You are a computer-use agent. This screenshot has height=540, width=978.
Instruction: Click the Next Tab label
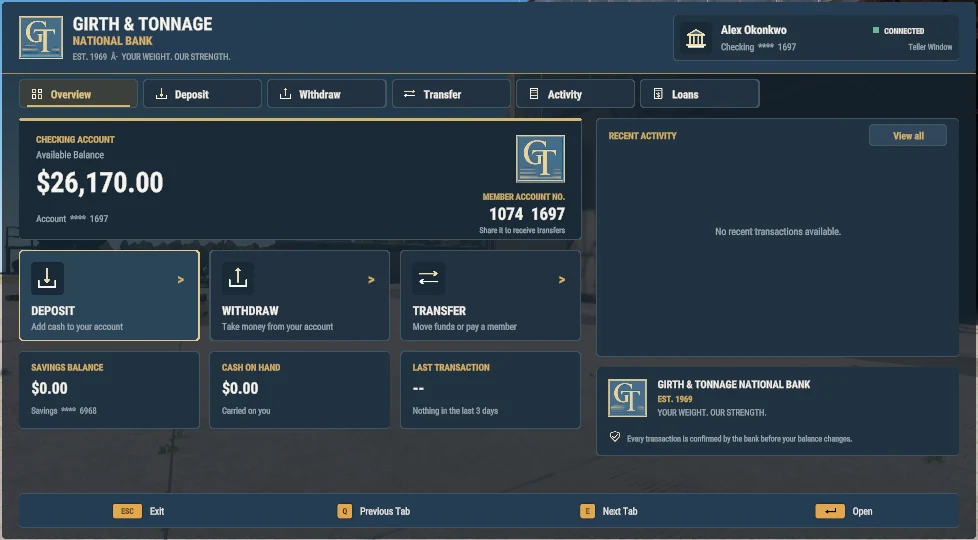(x=620, y=511)
